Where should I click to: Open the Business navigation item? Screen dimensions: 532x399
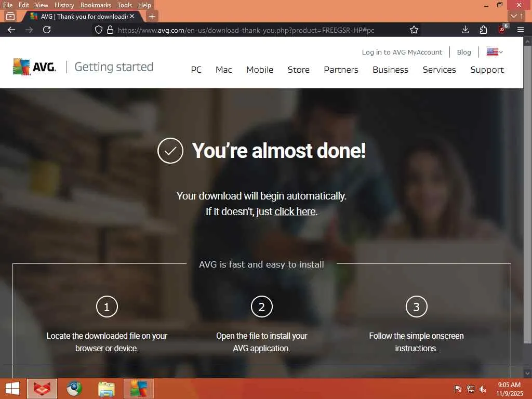391,70
